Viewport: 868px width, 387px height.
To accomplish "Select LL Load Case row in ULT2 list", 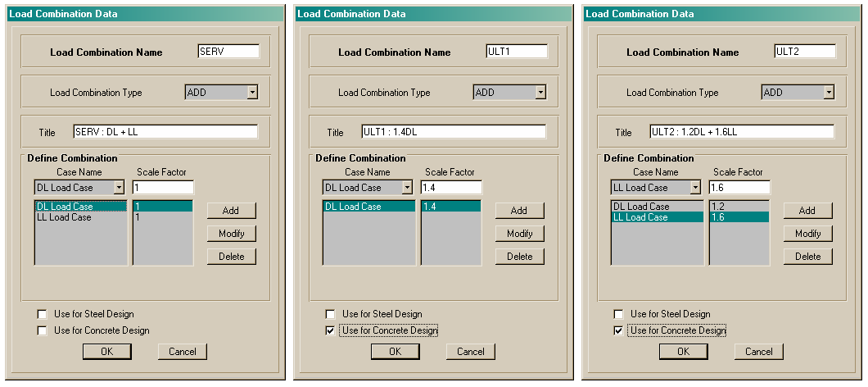I will click(658, 217).
